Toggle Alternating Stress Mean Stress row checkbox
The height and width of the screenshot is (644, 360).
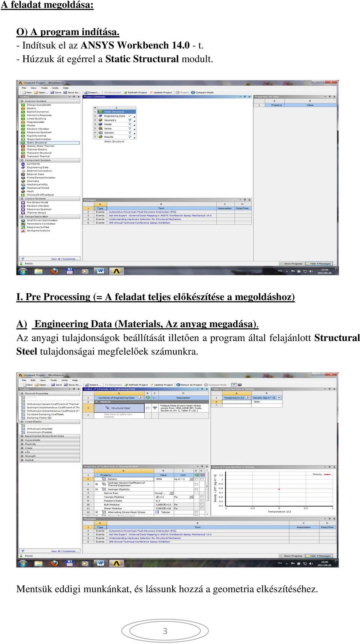pos(196,512)
